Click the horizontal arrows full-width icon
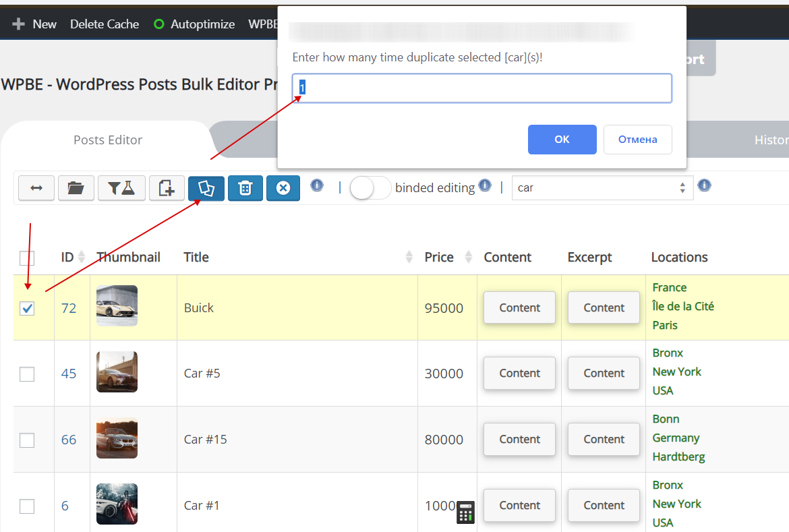789x532 pixels. pyautogui.click(x=36, y=188)
